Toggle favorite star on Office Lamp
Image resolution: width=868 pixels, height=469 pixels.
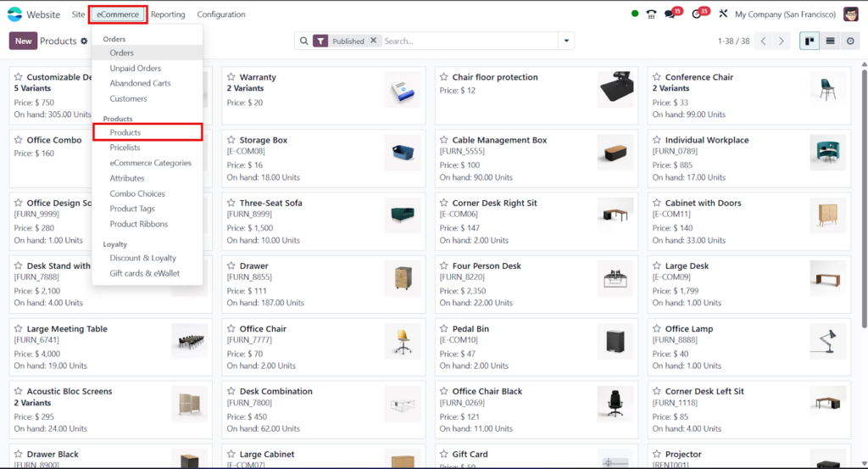657,328
